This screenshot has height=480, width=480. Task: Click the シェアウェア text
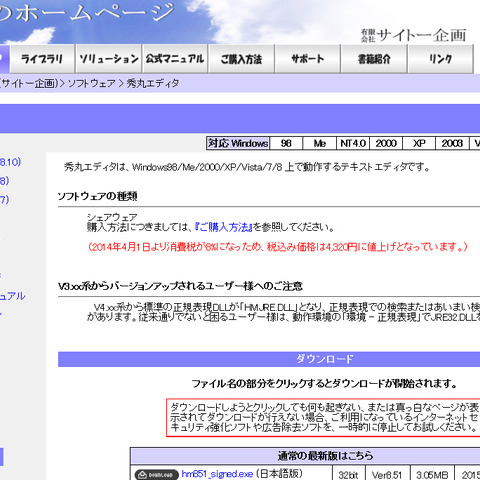[x=112, y=217]
